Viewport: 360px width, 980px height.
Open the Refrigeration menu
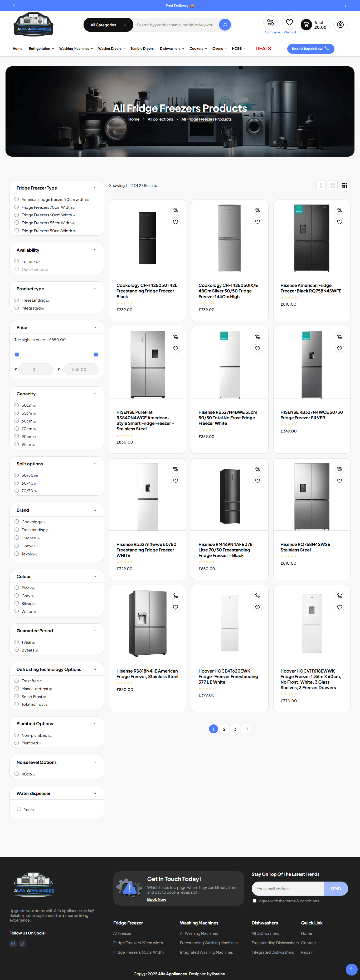click(41, 49)
